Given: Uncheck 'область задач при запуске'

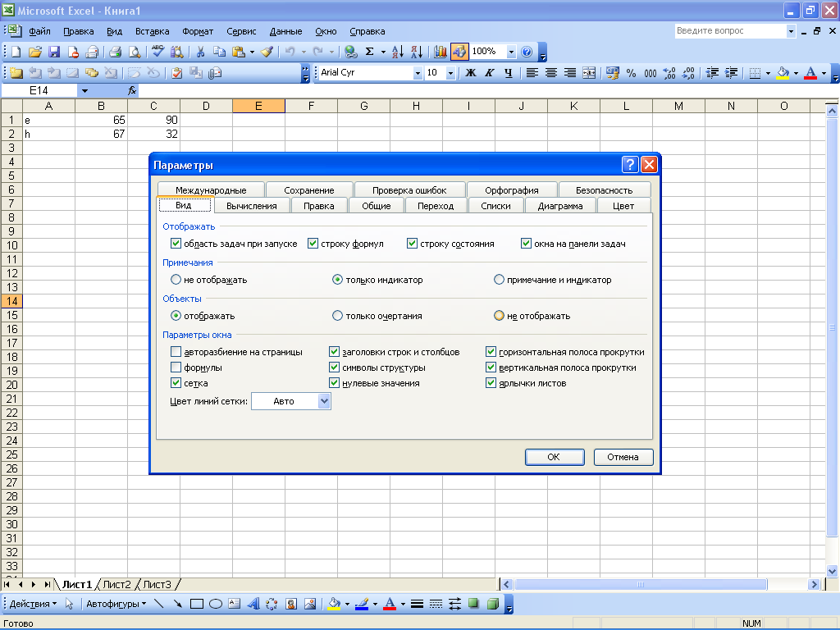Looking at the screenshot, I should [x=176, y=243].
